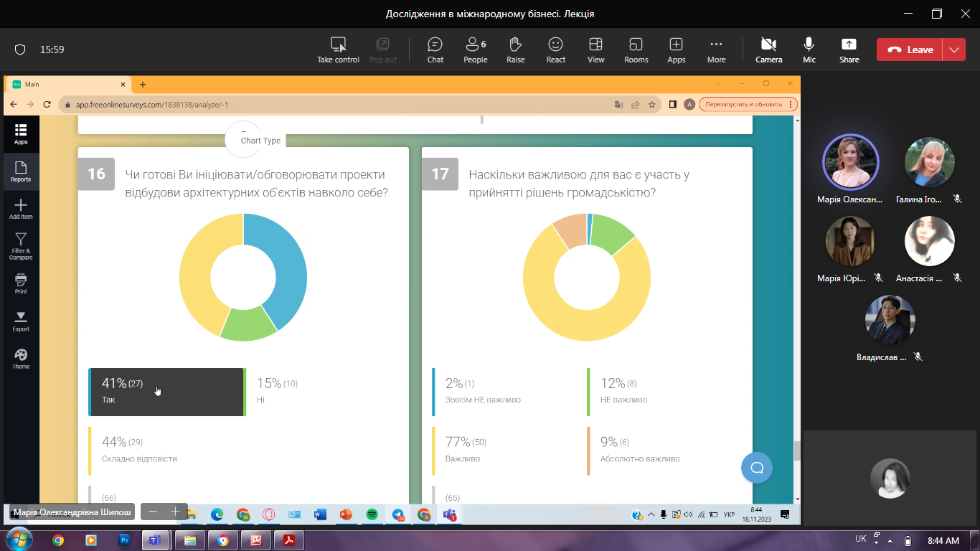Viewport: 980px width, 551px height.
Task: Click the Windows Start button
Action: point(18,540)
